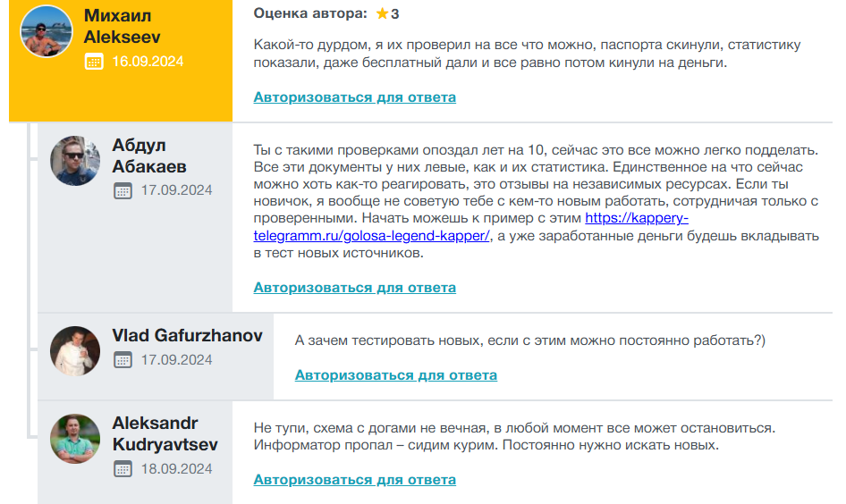The height and width of the screenshot is (504, 846).
Task: Click the yellow star rating icon
Action: [382, 14]
